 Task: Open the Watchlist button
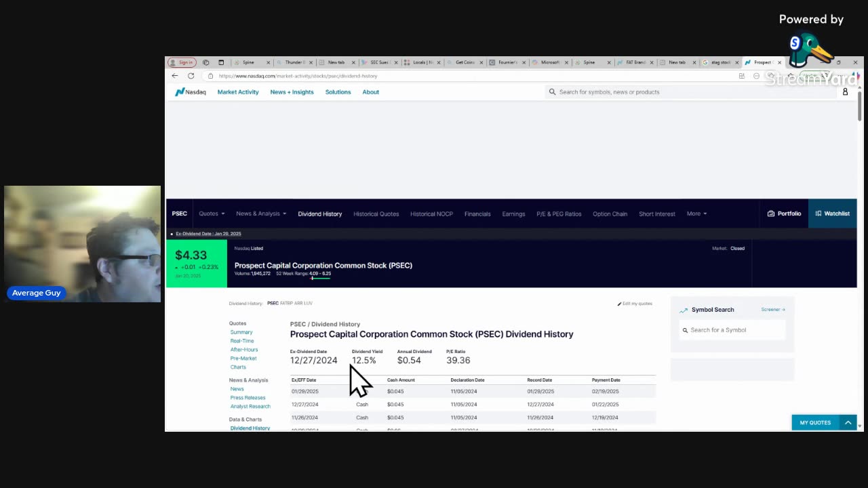pos(832,213)
